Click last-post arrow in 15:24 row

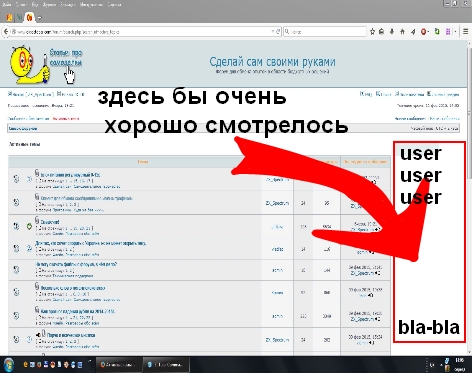coord(371,343)
